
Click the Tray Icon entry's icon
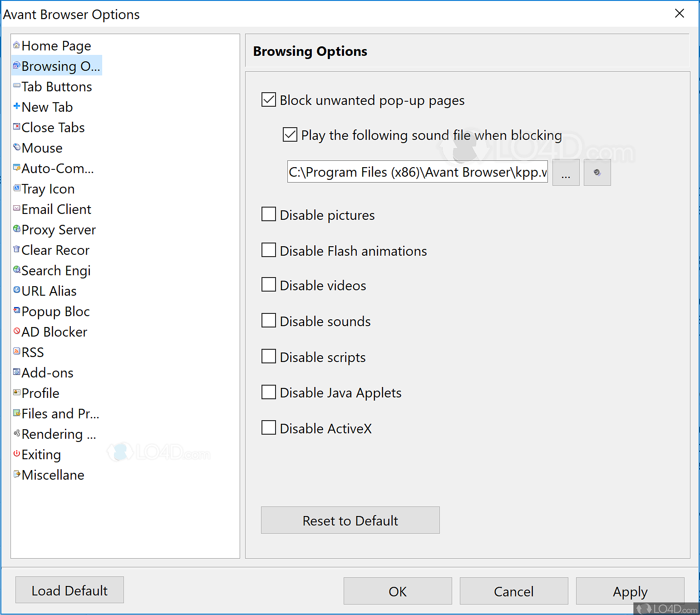tap(16, 188)
